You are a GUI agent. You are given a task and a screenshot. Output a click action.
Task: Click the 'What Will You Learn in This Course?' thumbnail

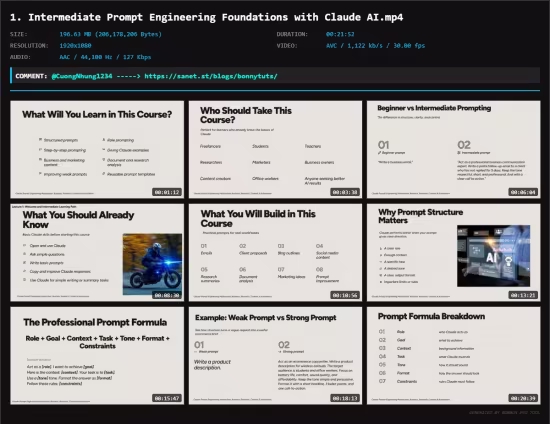coord(97,149)
